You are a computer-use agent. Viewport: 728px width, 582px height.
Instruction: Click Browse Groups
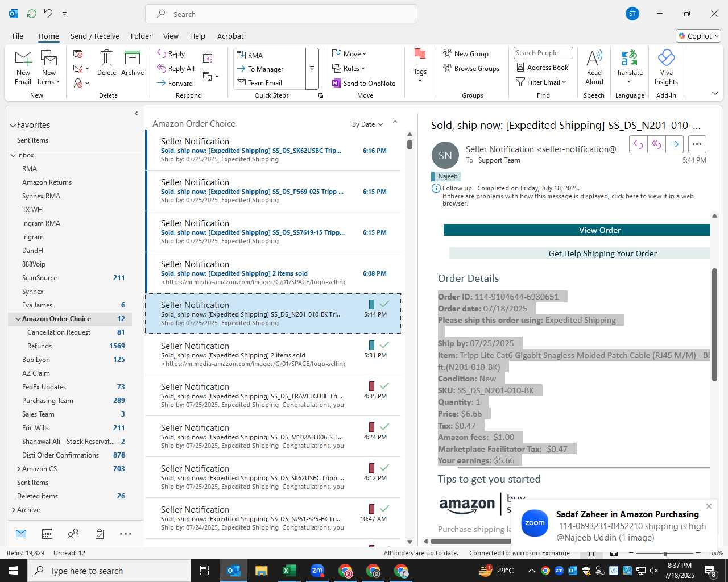click(471, 68)
